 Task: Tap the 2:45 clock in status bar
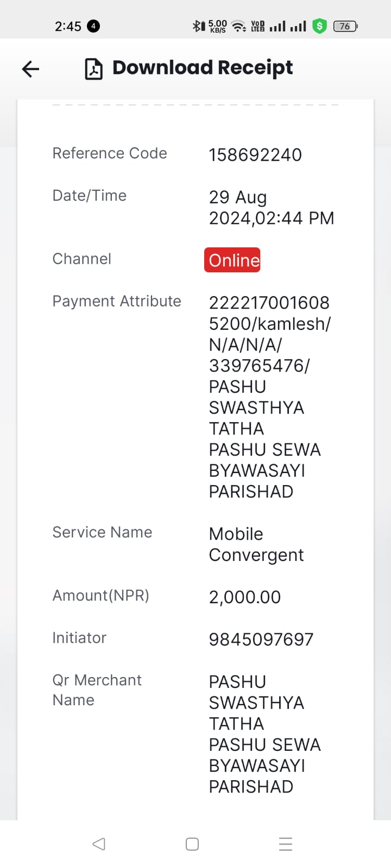click(x=68, y=26)
